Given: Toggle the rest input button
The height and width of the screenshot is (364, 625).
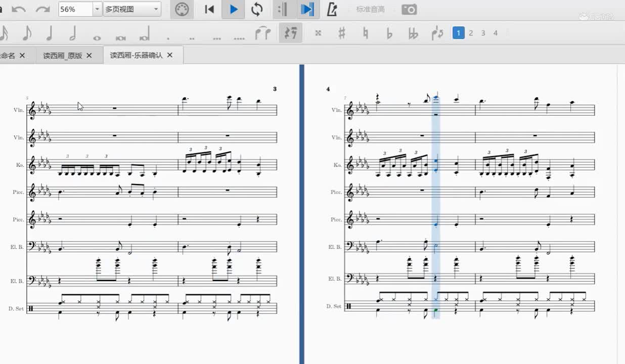Looking at the screenshot, I should click(x=290, y=33).
